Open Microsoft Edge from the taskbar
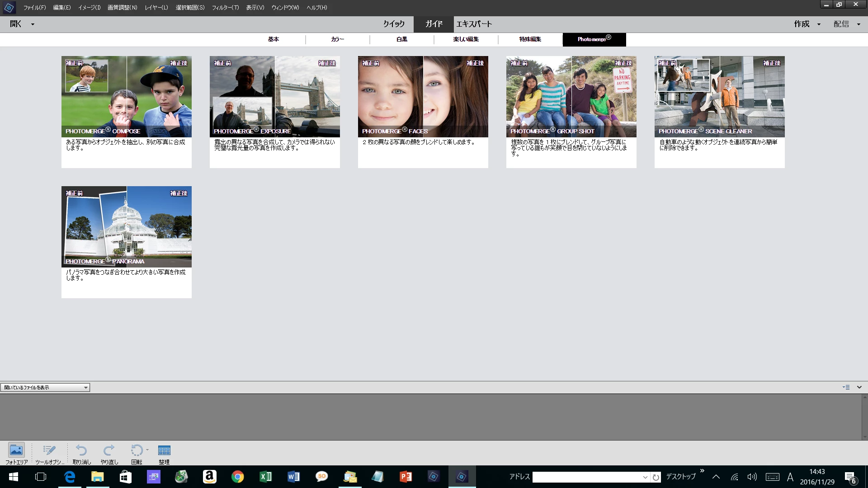This screenshot has height=488, width=868. coord(70,477)
